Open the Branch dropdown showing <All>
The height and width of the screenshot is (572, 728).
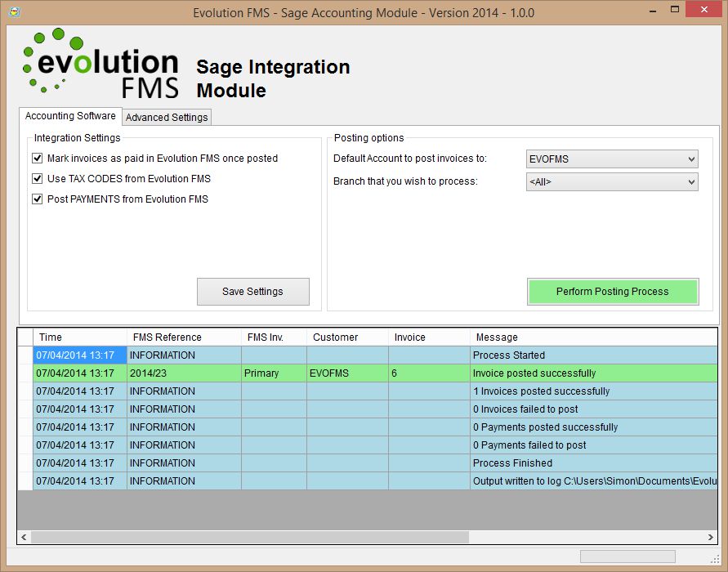pos(612,181)
